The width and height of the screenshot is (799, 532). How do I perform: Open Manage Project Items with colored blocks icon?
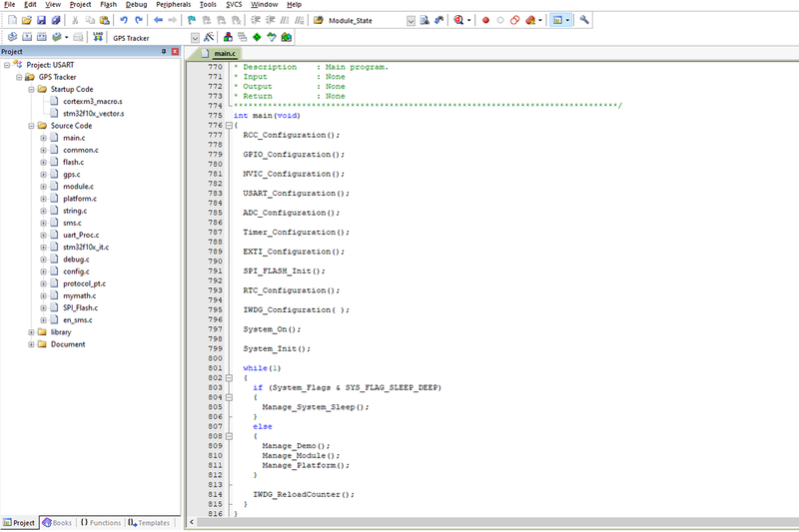(228, 37)
